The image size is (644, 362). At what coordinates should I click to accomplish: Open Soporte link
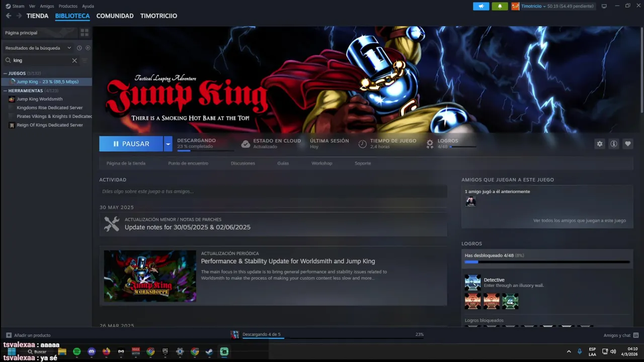(x=363, y=163)
